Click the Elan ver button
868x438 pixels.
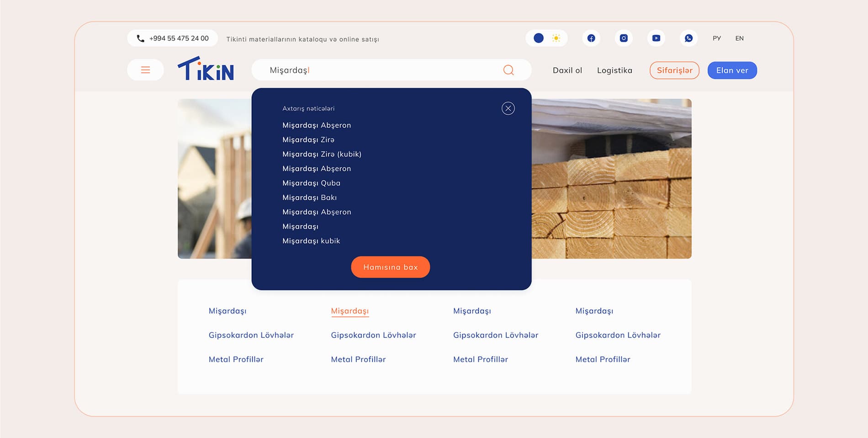click(732, 70)
